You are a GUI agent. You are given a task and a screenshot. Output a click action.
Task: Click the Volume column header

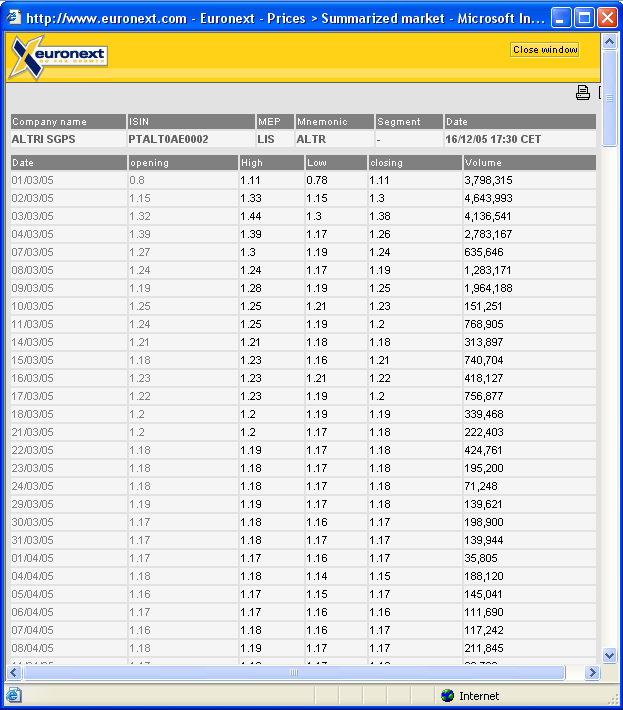530,163
